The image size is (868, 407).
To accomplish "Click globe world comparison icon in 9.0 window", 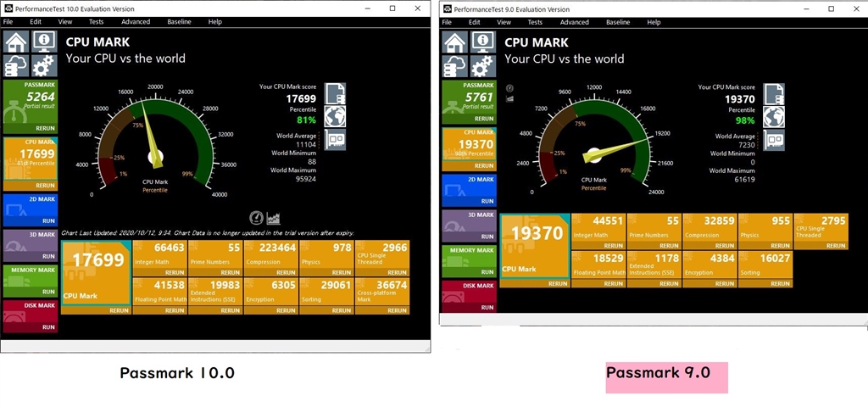I will [774, 117].
